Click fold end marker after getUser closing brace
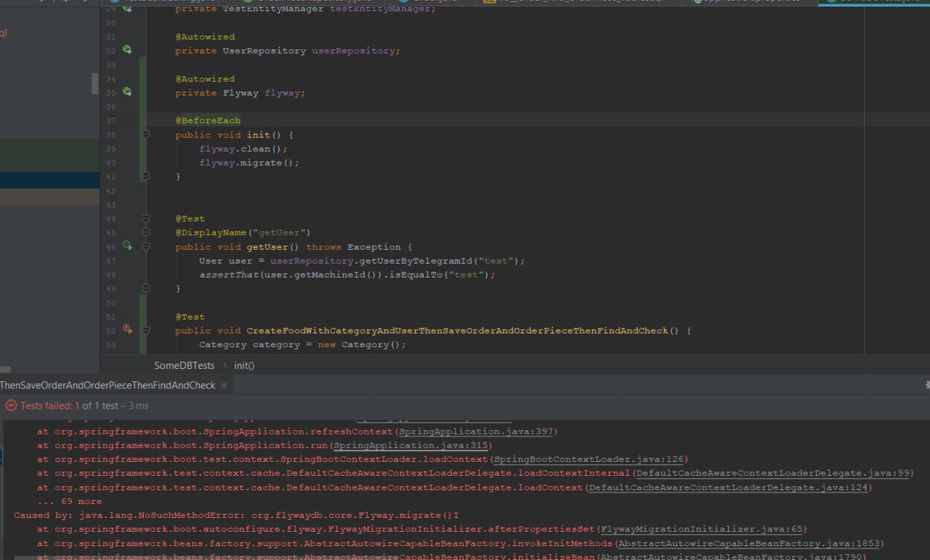Viewport: 930px width, 560px height. pyautogui.click(x=146, y=288)
